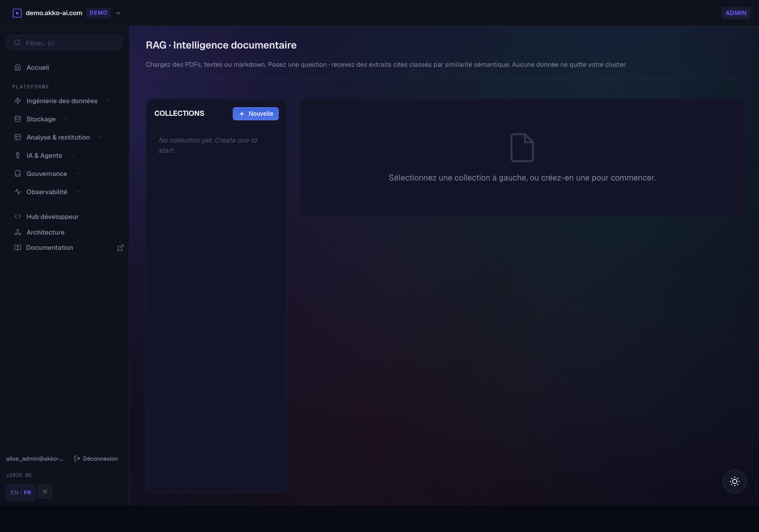Image resolution: width=759 pixels, height=532 pixels.
Task: Expand the Observabilité section chevron
Action: point(78,192)
